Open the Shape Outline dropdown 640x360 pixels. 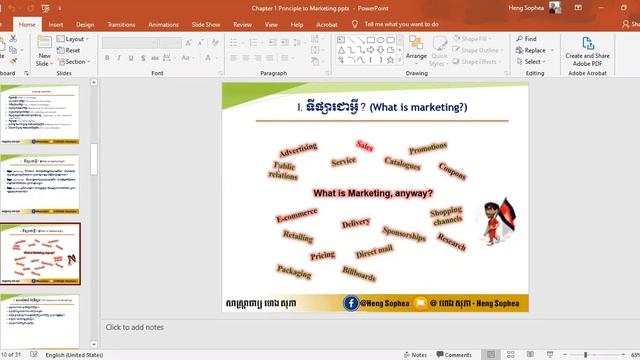(478, 50)
